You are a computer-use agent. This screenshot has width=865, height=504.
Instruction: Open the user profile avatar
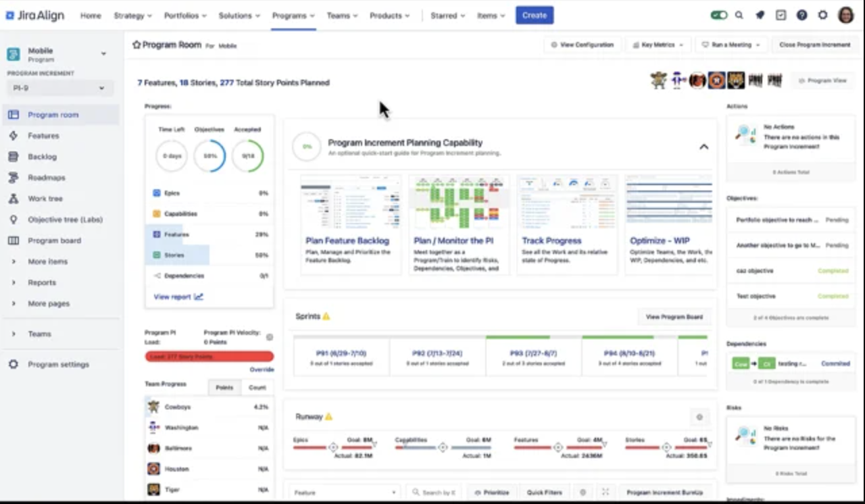coord(846,15)
